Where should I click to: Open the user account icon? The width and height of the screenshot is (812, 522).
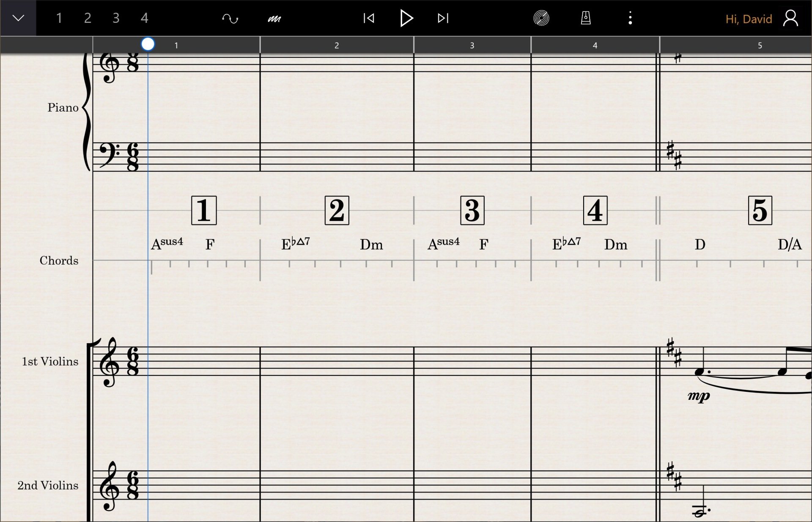791,18
